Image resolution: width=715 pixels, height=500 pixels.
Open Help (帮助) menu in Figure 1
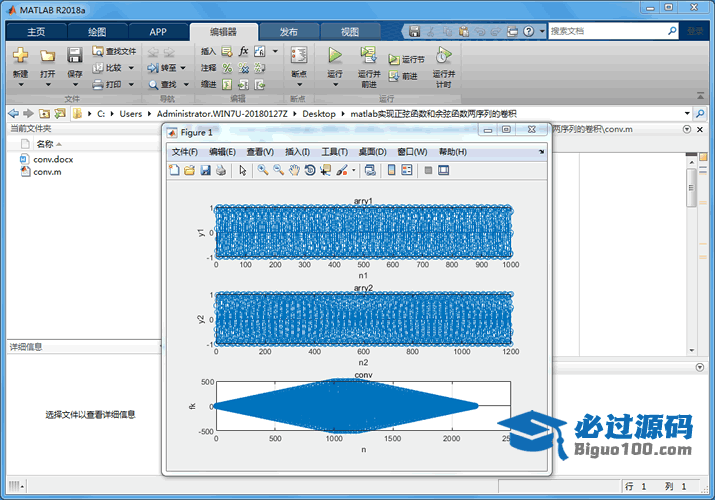(452, 152)
